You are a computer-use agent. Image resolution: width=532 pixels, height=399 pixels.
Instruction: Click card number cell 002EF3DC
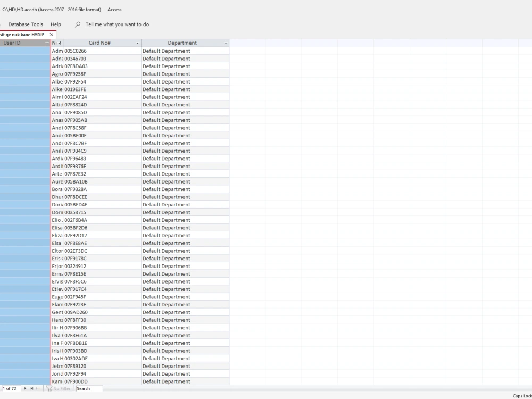coord(102,251)
